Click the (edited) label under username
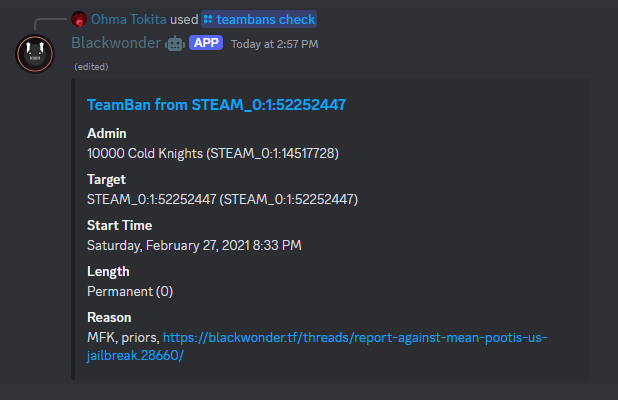Viewport: 618px width, 400px height. (91, 67)
